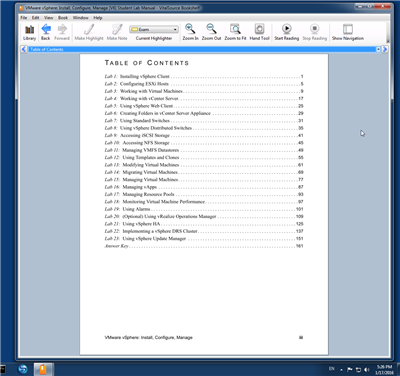Open Lab 7: Using Standard Switches entry
This screenshot has height=376, width=400.
[204, 121]
